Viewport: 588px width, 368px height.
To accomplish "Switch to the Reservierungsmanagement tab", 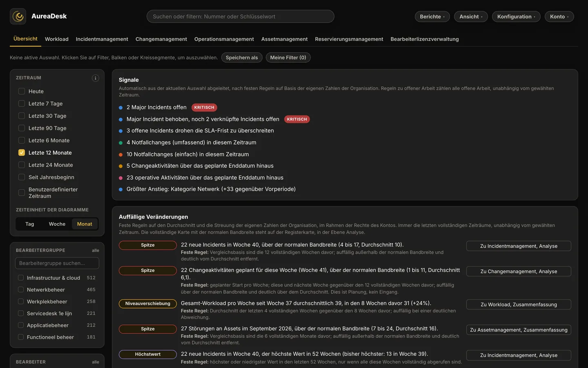I will (349, 39).
